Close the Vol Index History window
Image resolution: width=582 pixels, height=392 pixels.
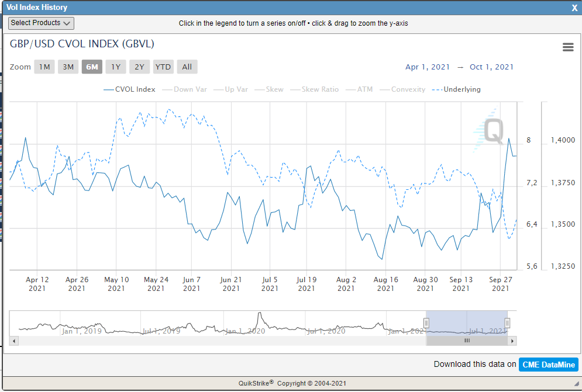coord(574,8)
